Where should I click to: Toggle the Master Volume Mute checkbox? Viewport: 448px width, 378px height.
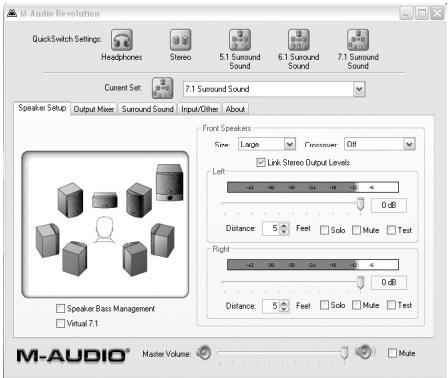[393, 353]
